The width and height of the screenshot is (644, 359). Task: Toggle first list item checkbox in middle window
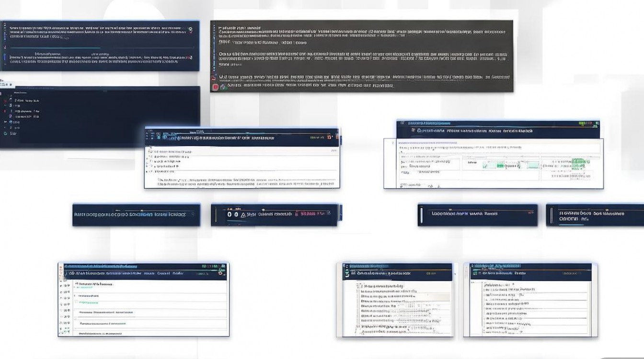click(150, 151)
